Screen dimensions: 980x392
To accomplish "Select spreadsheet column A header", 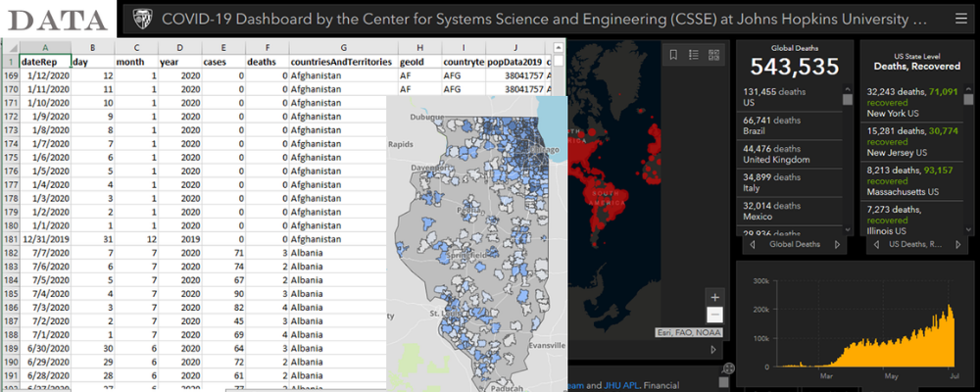I will [x=45, y=47].
